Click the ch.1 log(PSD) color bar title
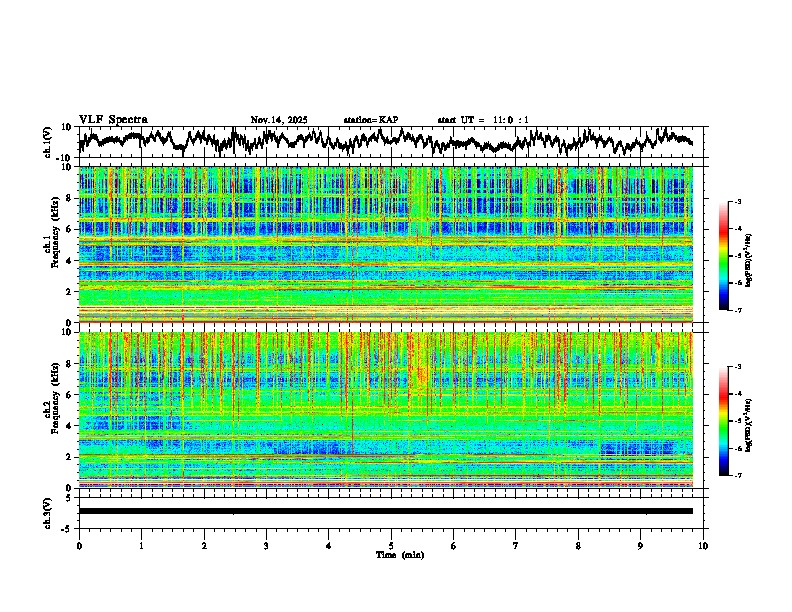The width and height of the screenshot is (792, 612). [749, 260]
